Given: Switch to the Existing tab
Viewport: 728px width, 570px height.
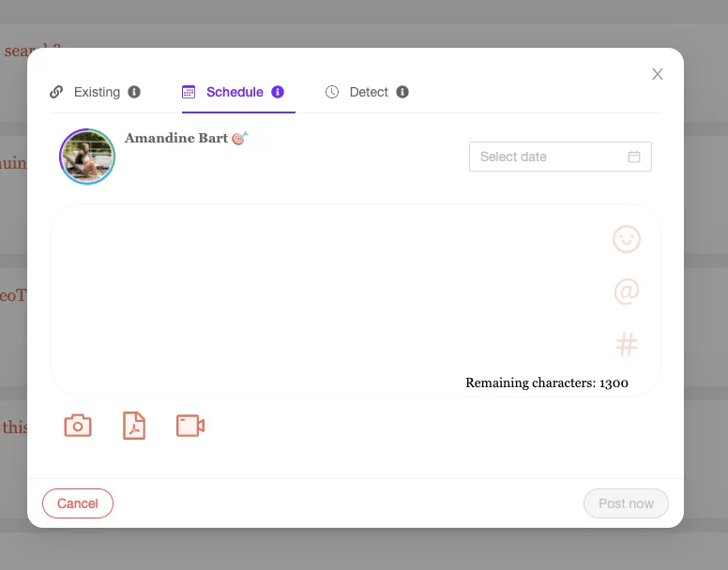Looking at the screenshot, I should click(x=97, y=92).
